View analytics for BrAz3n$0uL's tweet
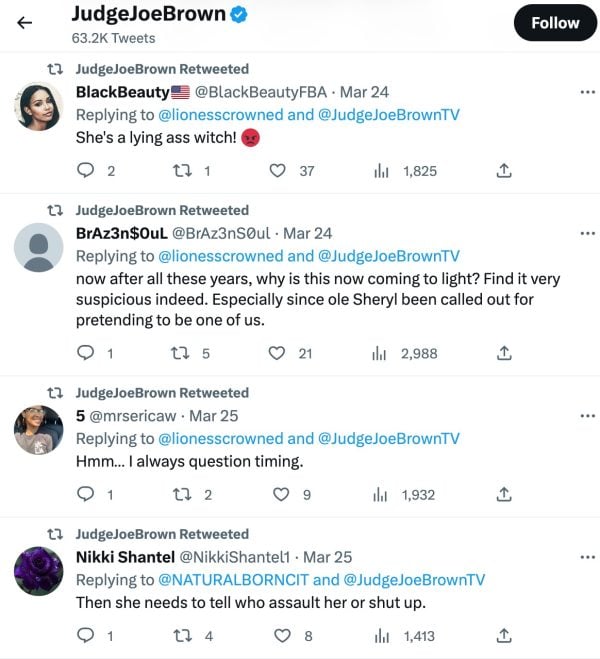This screenshot has width=600, height=659. coord(381,353)
